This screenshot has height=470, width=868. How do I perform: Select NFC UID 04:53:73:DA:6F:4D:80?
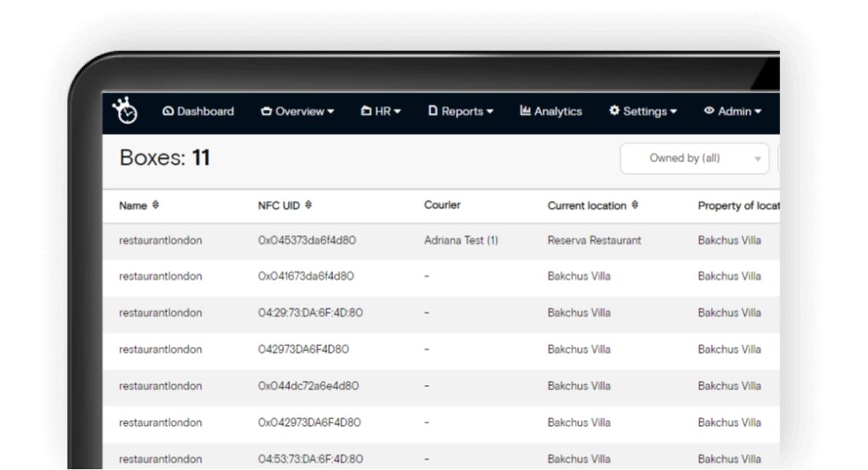[x=310, y=459]
